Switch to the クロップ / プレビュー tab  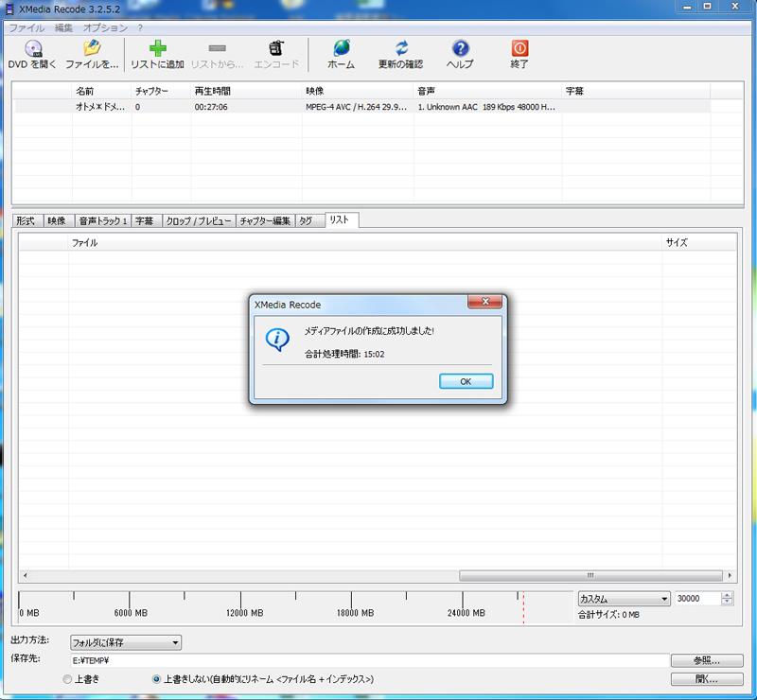click(199, 220)
